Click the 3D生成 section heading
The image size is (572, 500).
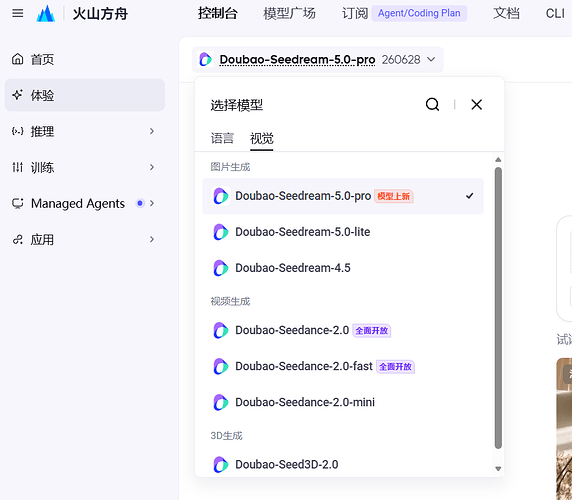tap(227, 436)
